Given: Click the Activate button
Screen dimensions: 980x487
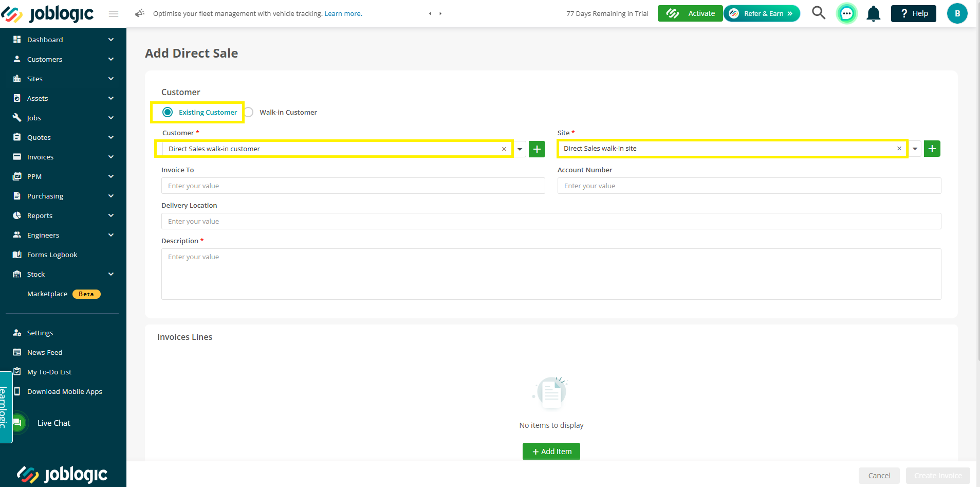Looking at the screenshot, I should [x=690, y=13].
